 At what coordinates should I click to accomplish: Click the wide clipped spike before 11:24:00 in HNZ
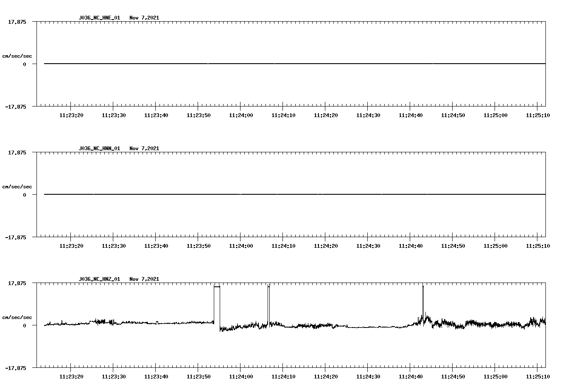[217, 305]
